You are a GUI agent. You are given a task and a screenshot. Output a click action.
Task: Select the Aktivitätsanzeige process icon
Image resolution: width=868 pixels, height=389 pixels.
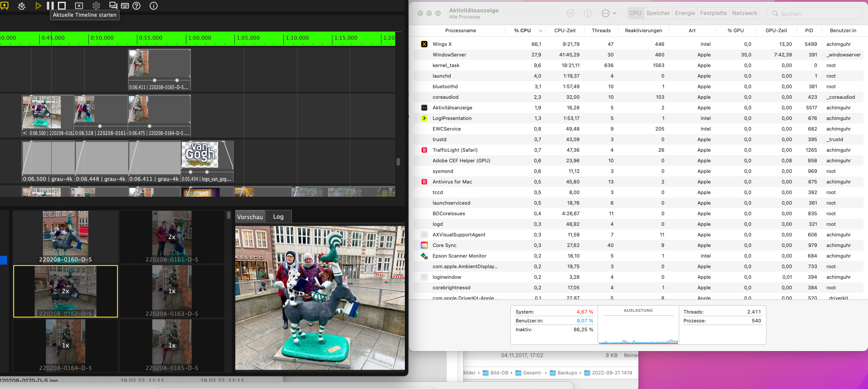pyautogui.click(x=424, y=108)
